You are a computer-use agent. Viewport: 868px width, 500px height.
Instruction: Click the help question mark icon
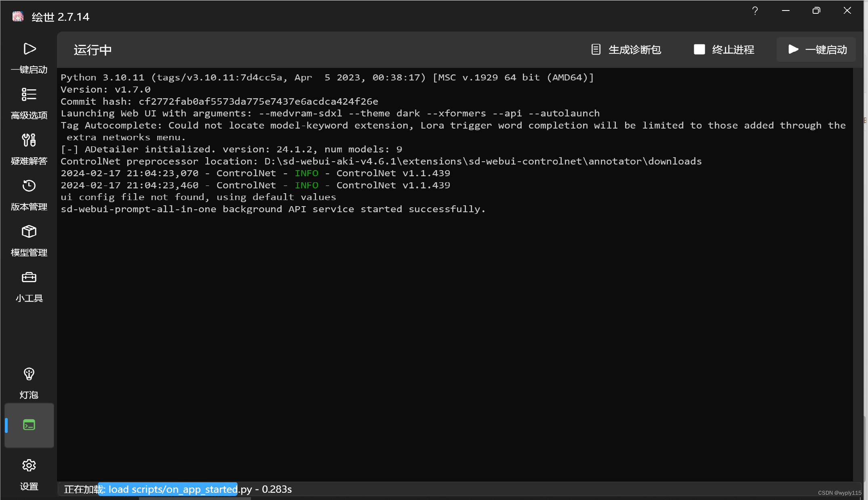(755, 10)
